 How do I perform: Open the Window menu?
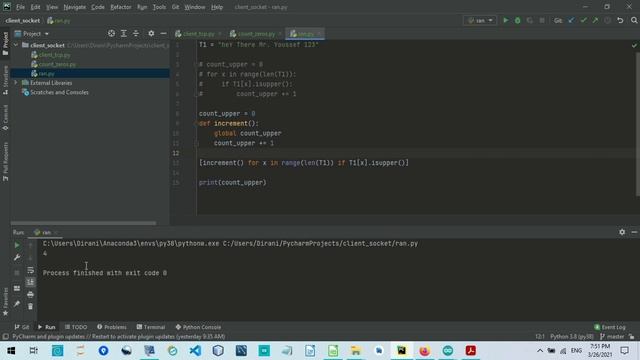tap(195, 7)
